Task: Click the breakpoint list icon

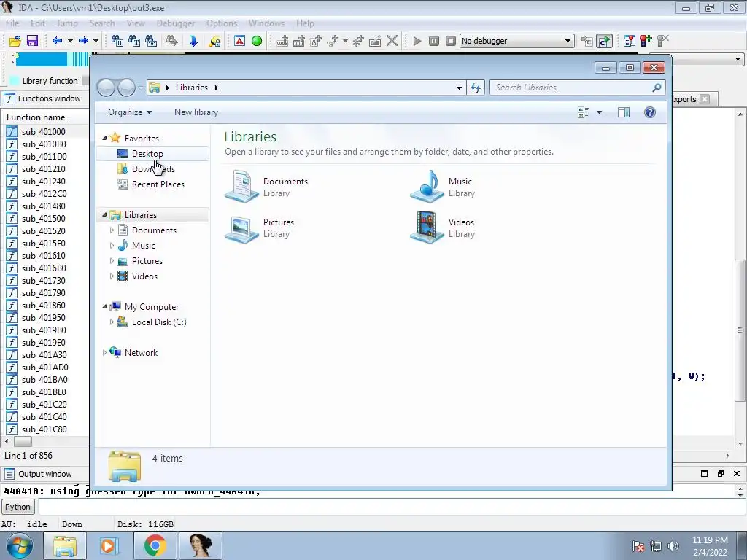Action: (x=629, y=41)
